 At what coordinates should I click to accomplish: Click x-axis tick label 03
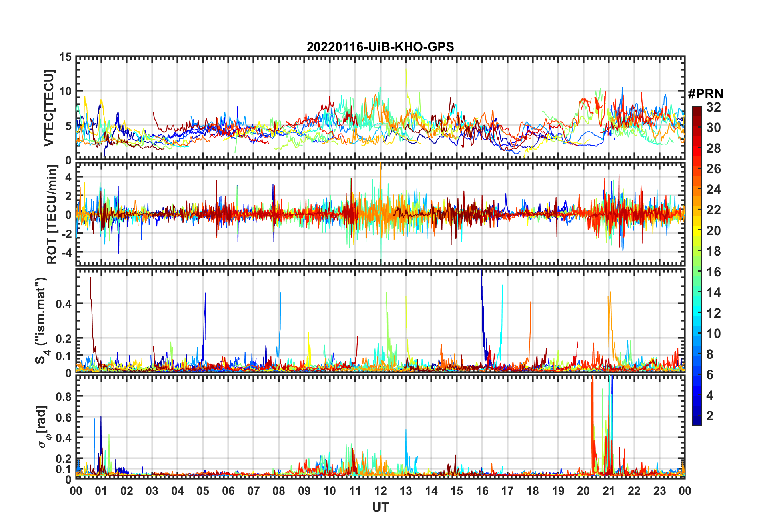coord(152,491)
